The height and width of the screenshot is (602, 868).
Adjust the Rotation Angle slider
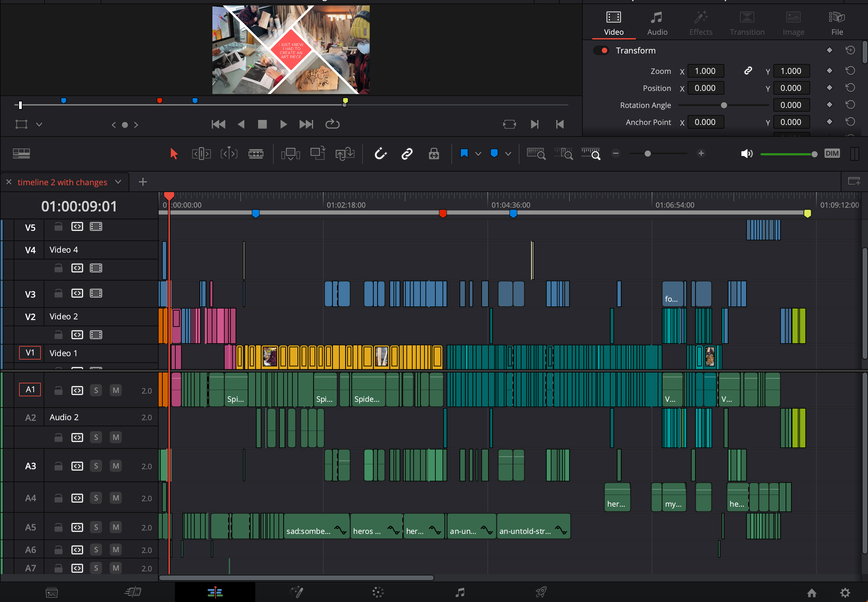pos(724,105)
